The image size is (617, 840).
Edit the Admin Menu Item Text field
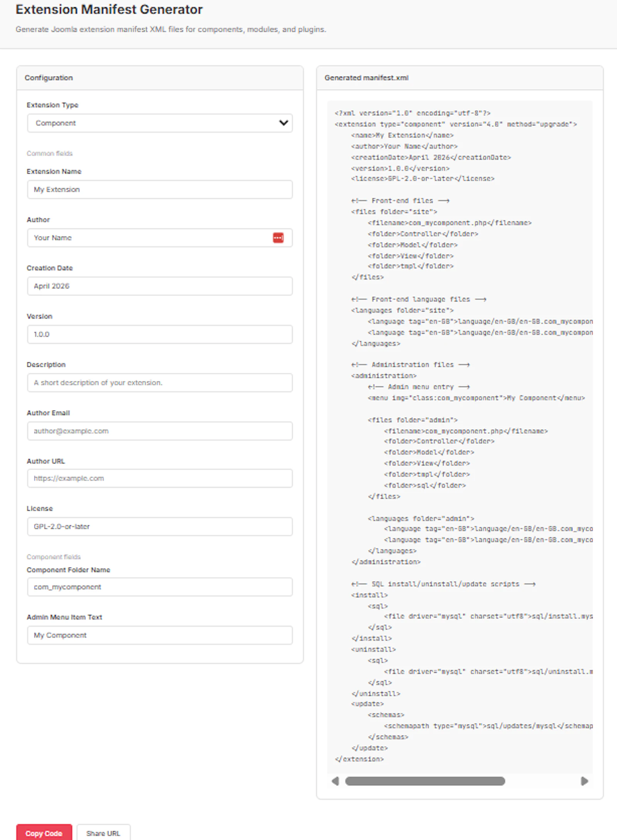click(160, 635)
